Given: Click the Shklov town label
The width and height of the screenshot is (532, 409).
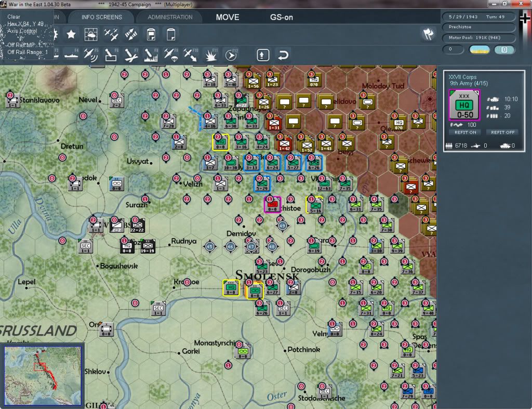Looking at the screenshot, I should (95, 372).
